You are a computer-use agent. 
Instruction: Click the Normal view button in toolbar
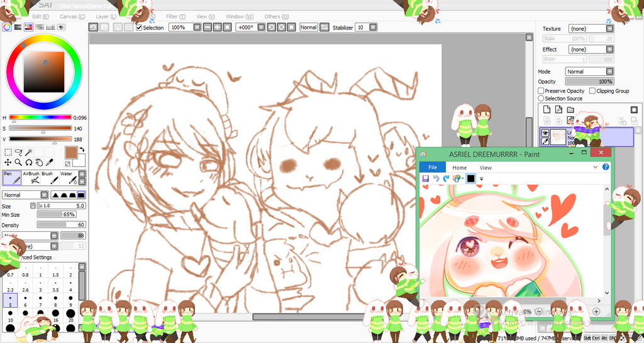click(x=308, y=27)
